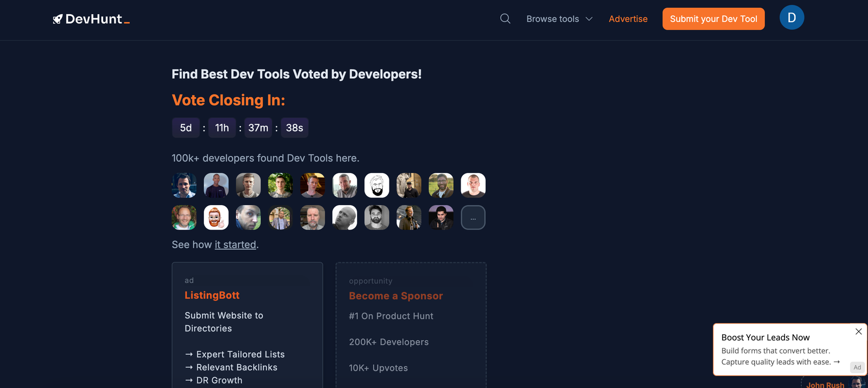Open the ListingBott ad title
Screen dimensions: 868x388
(x=212, y=295)
